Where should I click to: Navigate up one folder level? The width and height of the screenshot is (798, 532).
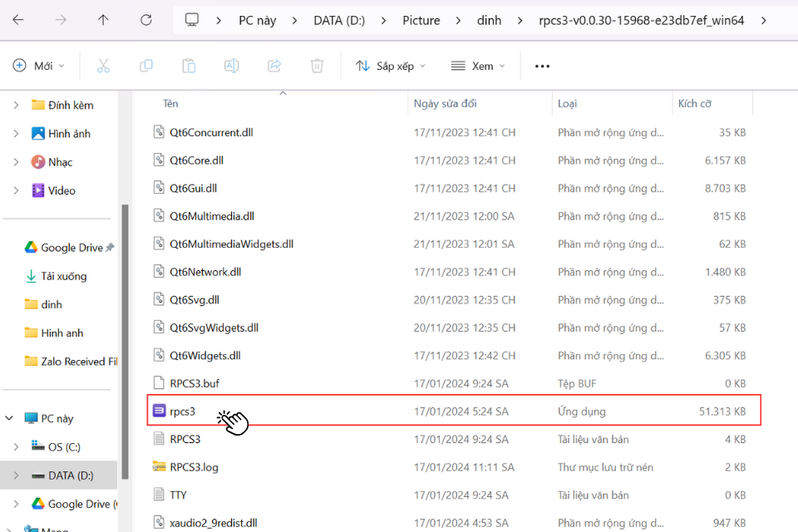(x=103, y=20)
